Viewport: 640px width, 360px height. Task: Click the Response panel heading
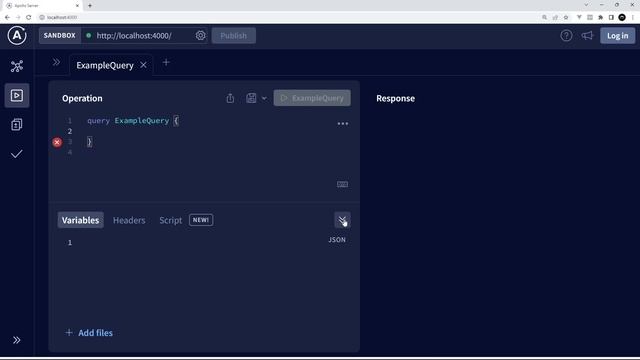click(x=396, y=98)
